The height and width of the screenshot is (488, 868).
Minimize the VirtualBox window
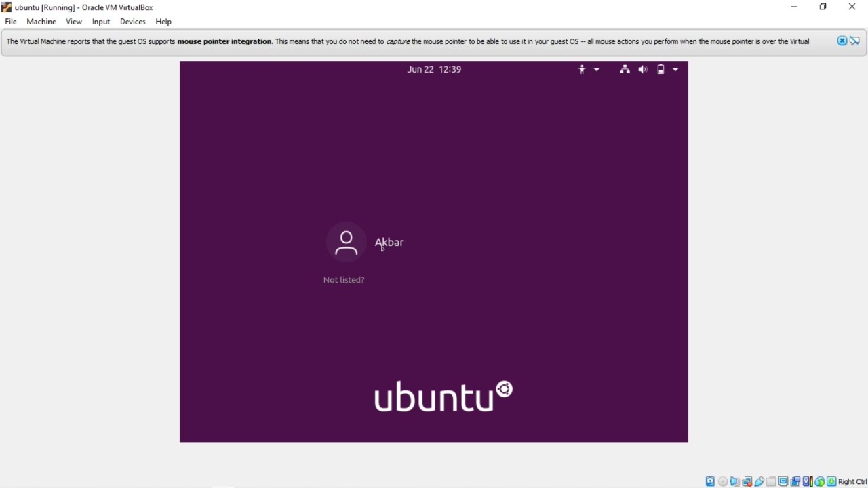tap(794, 7)
